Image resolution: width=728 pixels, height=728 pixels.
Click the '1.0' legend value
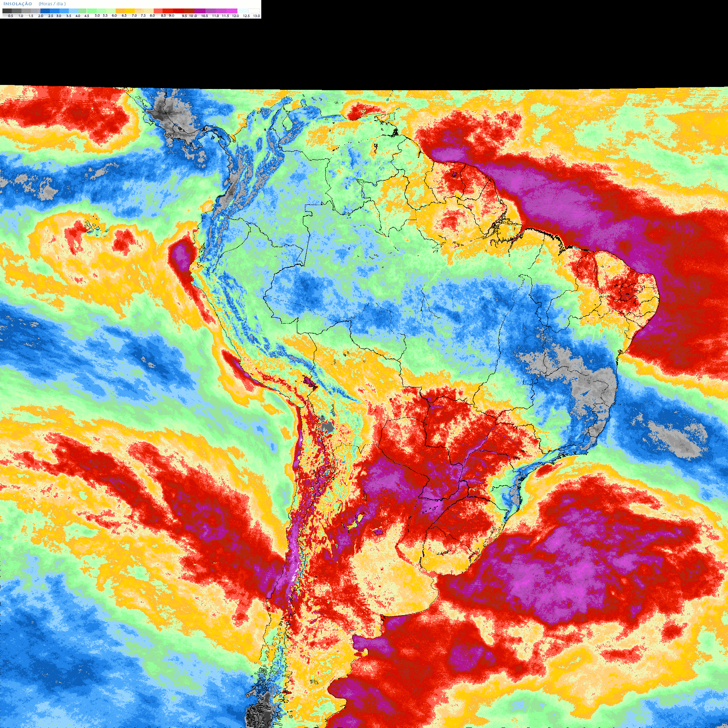point(21,16)
